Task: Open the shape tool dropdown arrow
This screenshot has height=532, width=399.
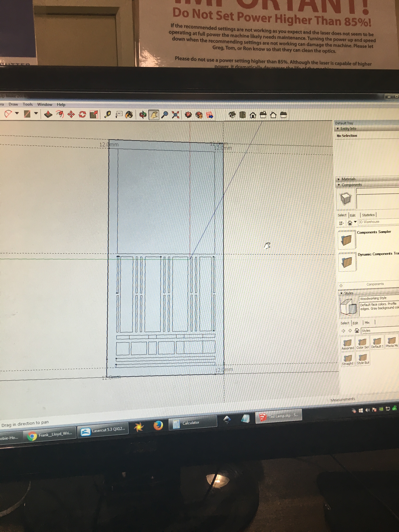Action: 36,113
